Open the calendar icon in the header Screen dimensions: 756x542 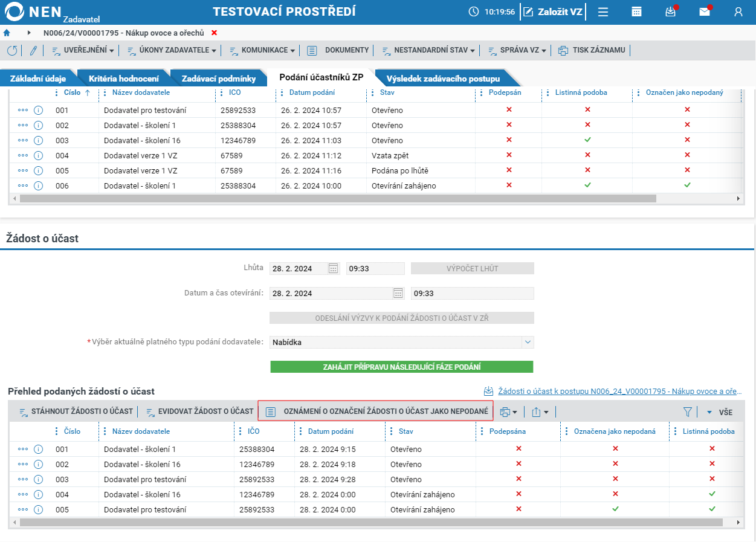(636, 11)
